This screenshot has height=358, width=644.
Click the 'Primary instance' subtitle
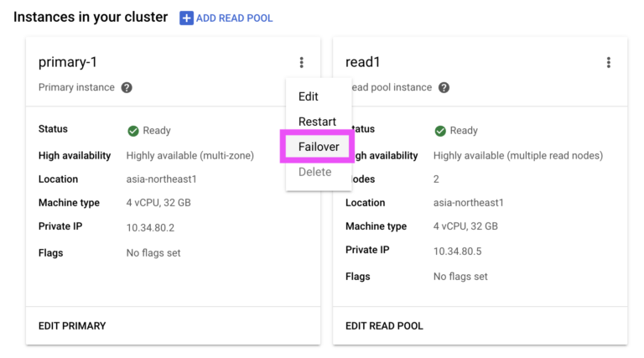76,87
